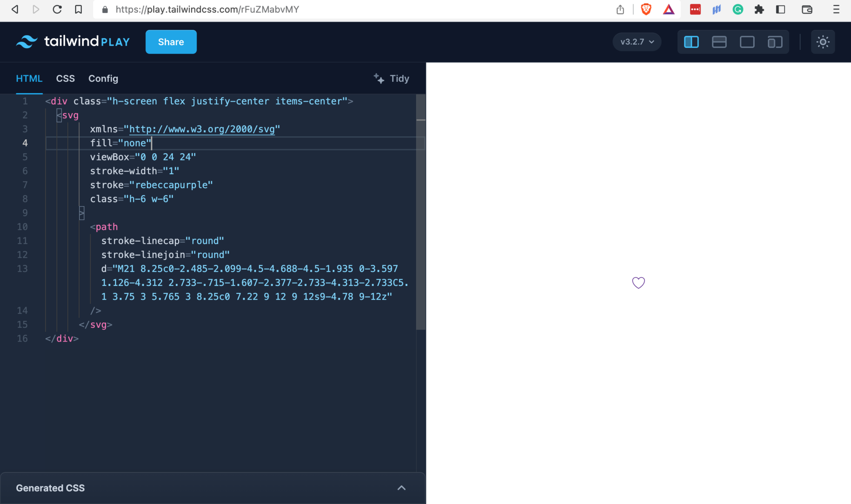Open the v3.2.7 version dropdown
The width and height of the screenshot is (851, 504).
tap(637, 42)
